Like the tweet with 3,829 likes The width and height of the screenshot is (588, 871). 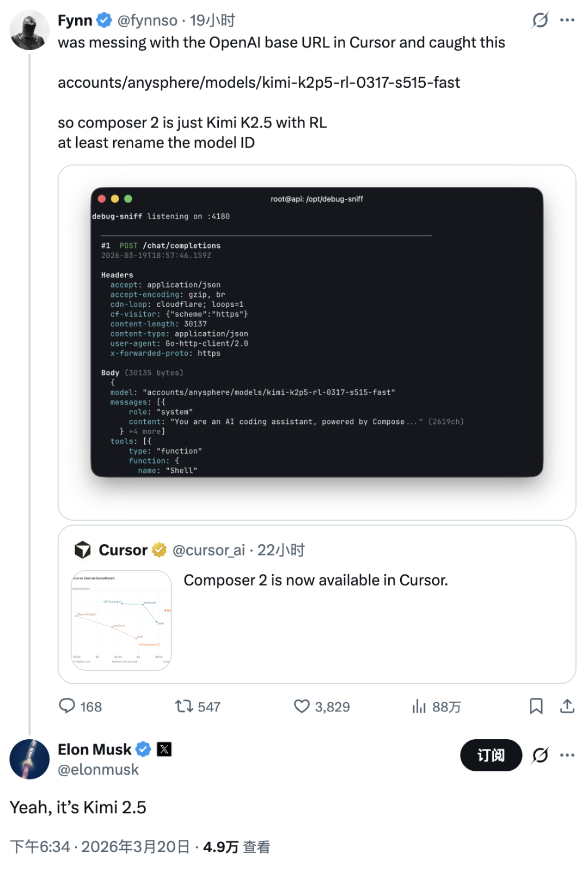(302, 706)
